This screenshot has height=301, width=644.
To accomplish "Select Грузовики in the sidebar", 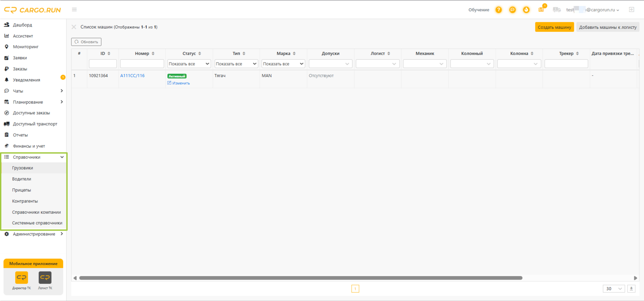I will [x=34, y=168].
